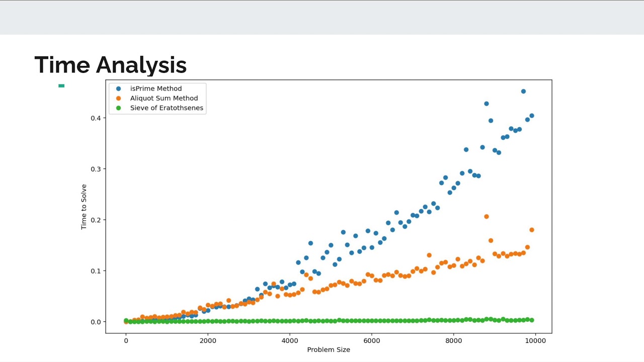Click the "Time to Solve" y-axis label

pyautogui.click(x=84, y=207)
